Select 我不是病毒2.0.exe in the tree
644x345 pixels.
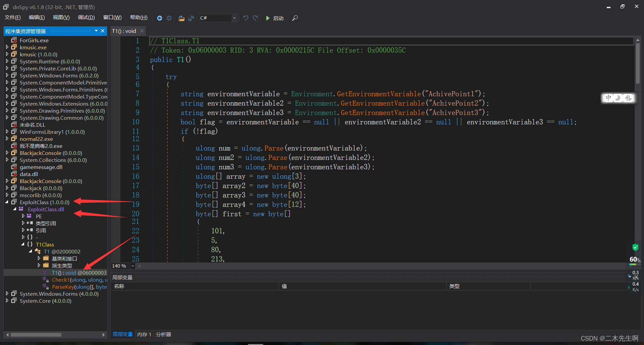tap(41, 146)
